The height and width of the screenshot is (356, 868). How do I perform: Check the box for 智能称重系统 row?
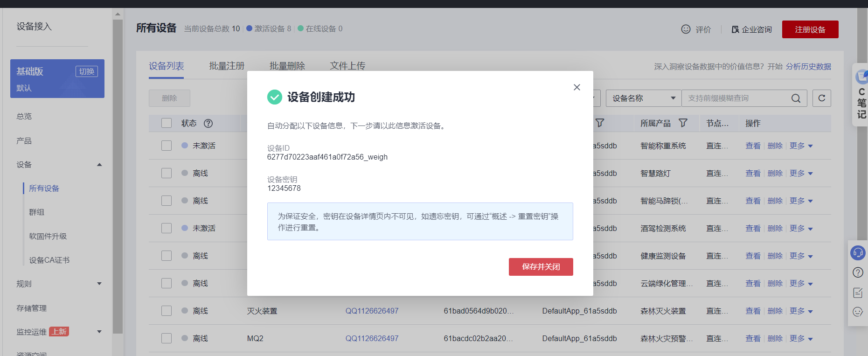[x=167, y=146]
